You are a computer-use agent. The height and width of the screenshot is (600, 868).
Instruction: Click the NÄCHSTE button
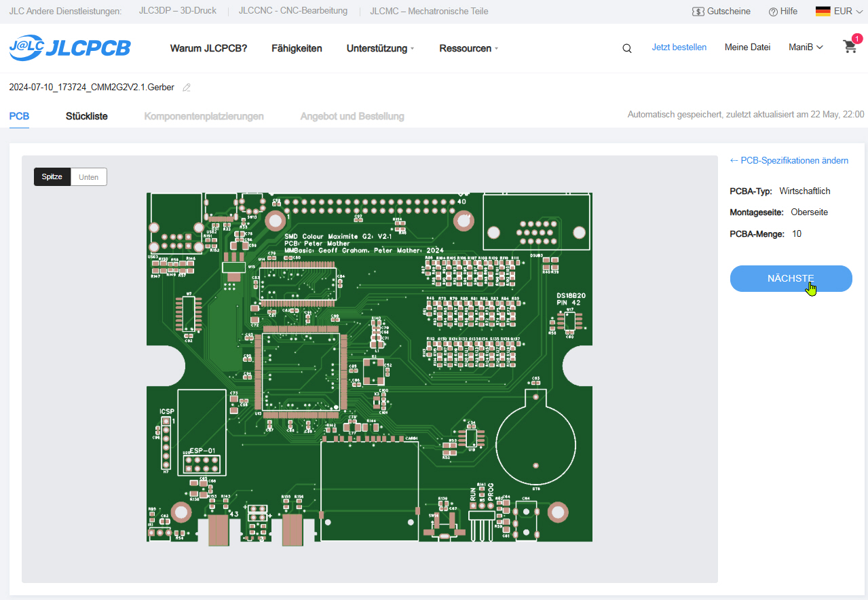(791, 278)
